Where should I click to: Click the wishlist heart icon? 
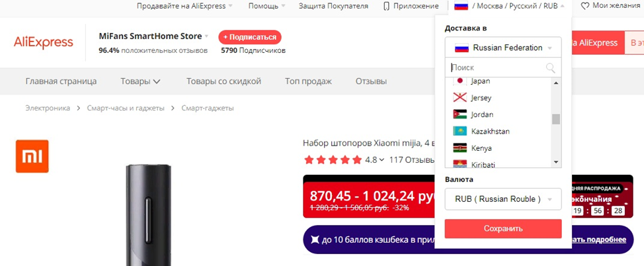(x=584, y=6)
